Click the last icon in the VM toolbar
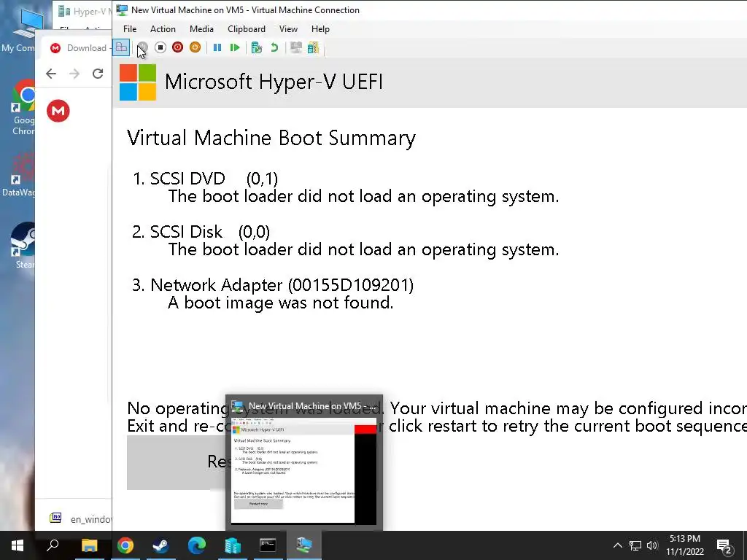Viewport: 747px width, 560px height. (313, 47)
